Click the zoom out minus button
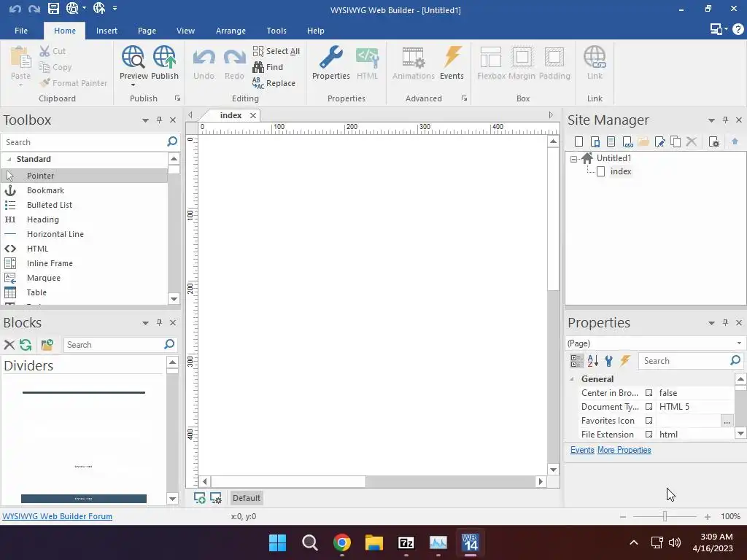The image size is (747, 560). click(x=623, y=517)
